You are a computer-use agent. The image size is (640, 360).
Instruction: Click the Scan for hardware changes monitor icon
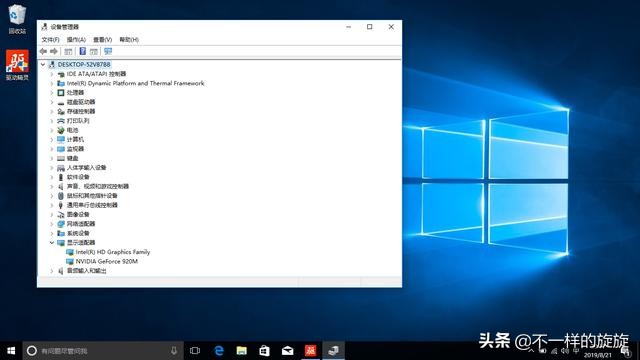(108, 51)
